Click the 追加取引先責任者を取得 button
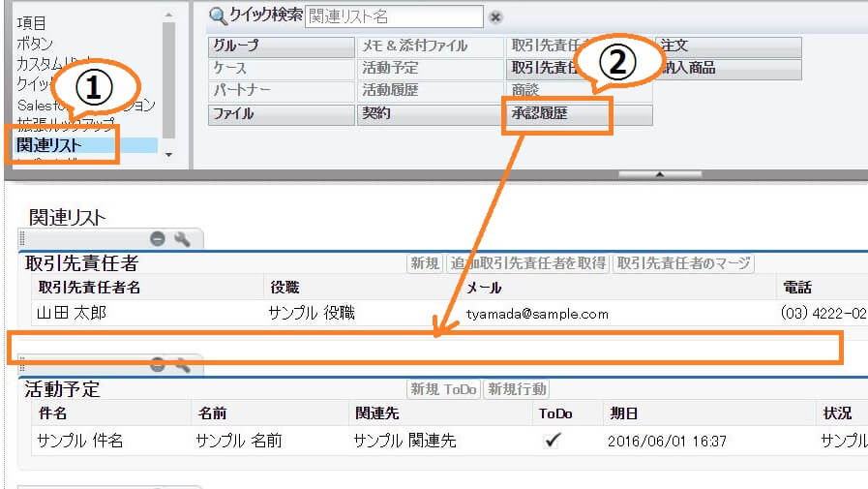Image resolution: width=868 pixels, height=489 pixels. coord(528,263)
